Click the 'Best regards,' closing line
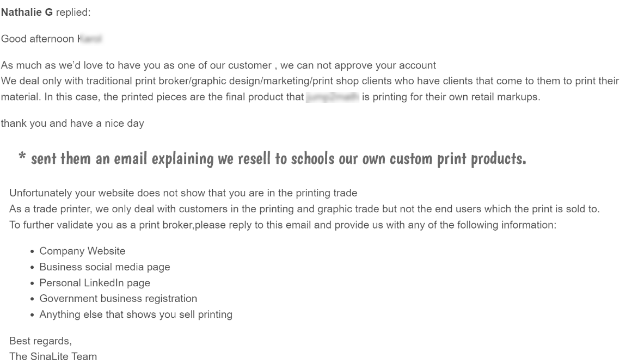Screen dimensions: 632x364 click(40, 341)
